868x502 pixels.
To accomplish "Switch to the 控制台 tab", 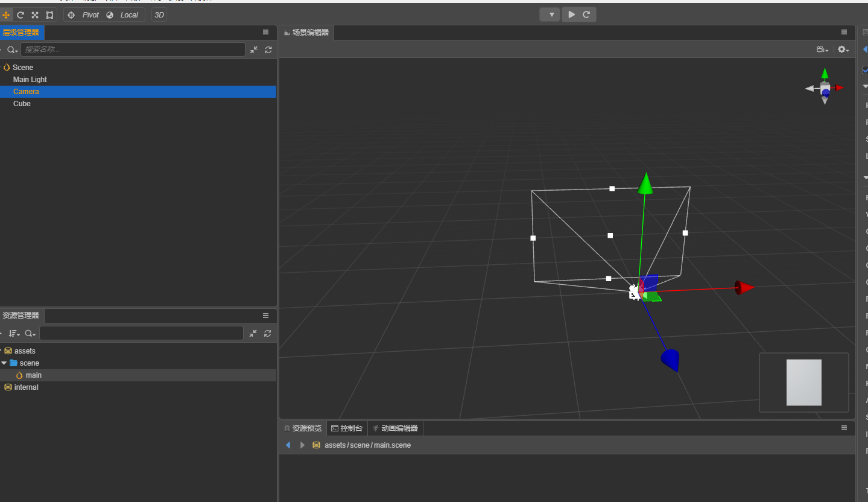I will coord(347,428).
